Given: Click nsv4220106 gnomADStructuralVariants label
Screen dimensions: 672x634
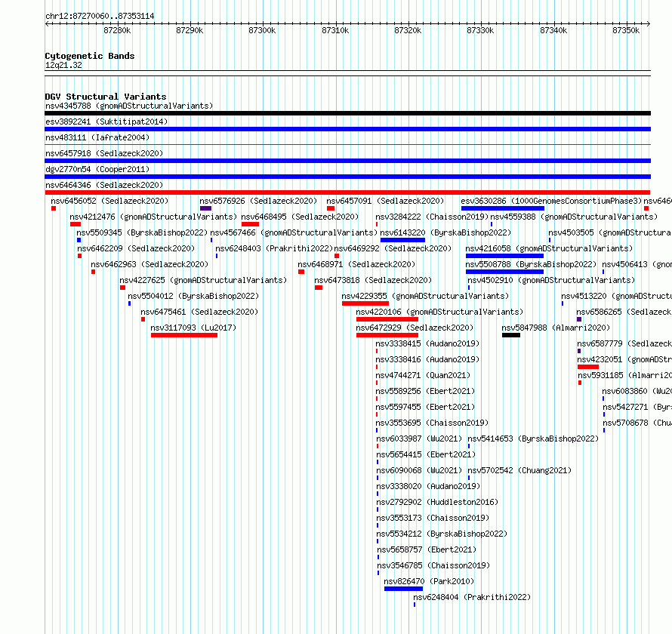Looking at the screenshot, I should tap(439, 312).
